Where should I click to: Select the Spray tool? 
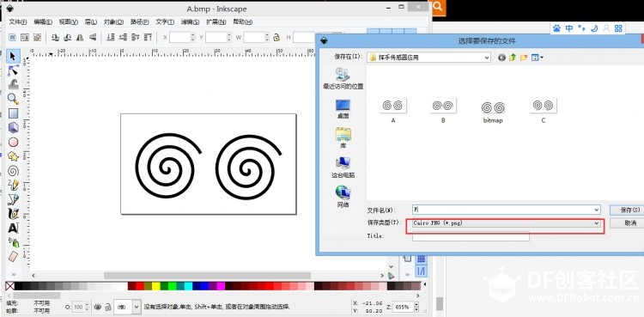(13, 242)
